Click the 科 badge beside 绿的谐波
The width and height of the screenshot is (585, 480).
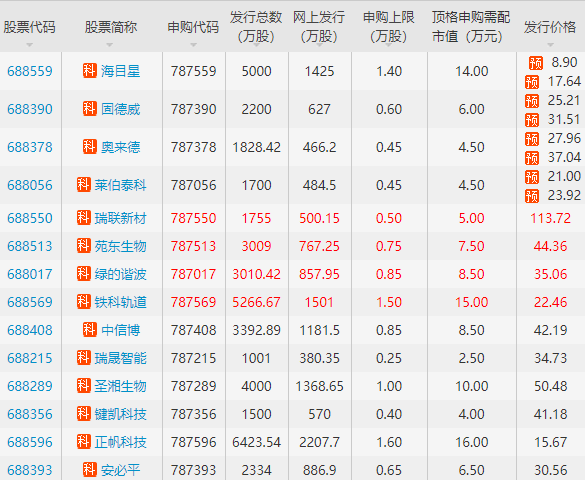[x=84, y=273]
